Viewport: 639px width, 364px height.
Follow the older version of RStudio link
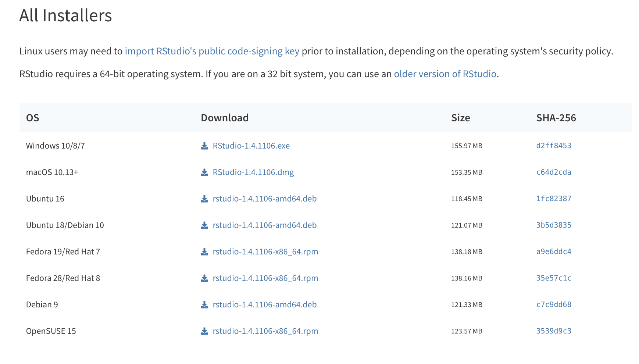(x=445, y=74)
